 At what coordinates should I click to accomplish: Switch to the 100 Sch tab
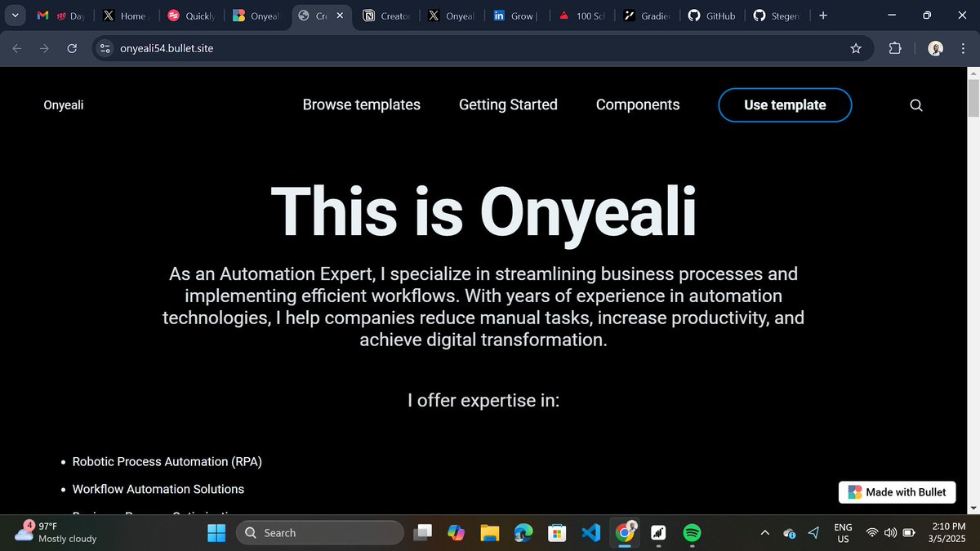581,16
